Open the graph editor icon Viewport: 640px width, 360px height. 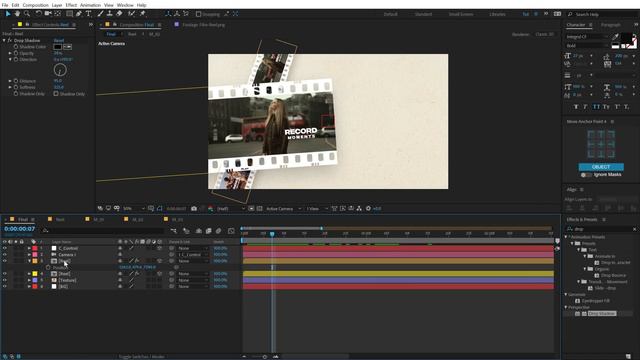pos(231,231)
